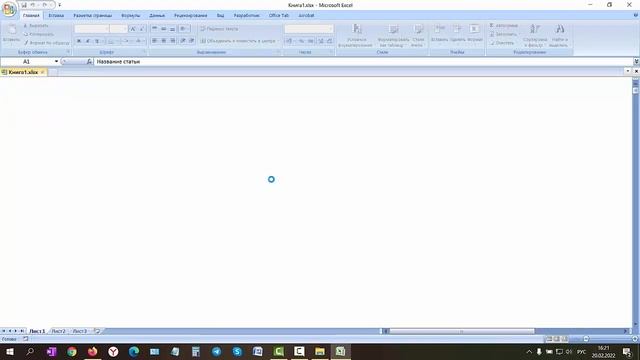Click the Name Box showing A1
The height and width of the screenshot is (360, 640).
(27, 62)
